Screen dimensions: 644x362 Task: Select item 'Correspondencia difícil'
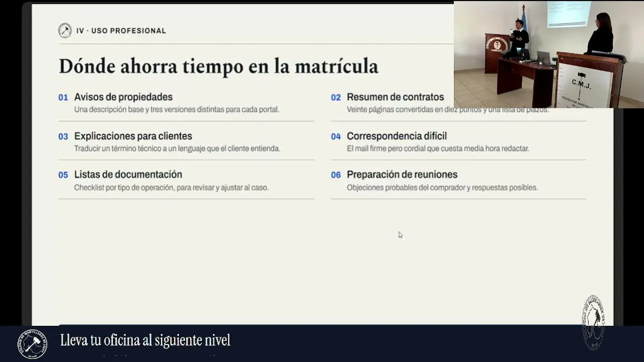[x=397, y=136]
